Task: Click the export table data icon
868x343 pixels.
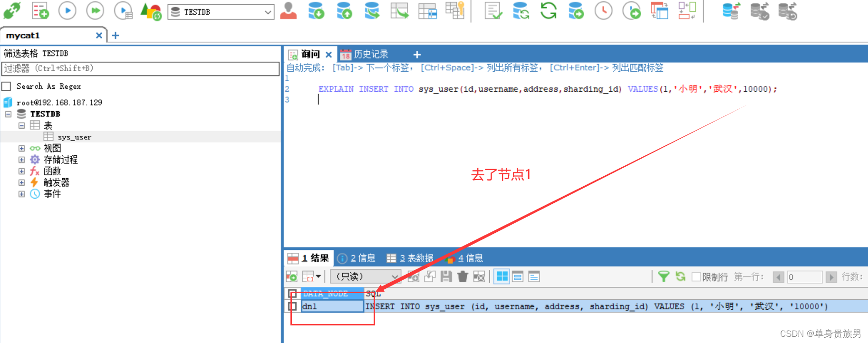Action: [x=399, y=10]
